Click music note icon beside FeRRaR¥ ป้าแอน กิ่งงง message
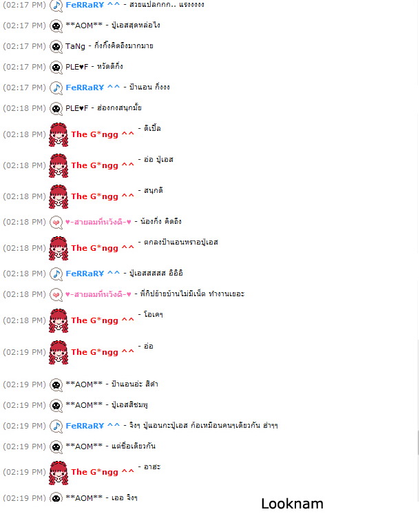 pos(56,88)
